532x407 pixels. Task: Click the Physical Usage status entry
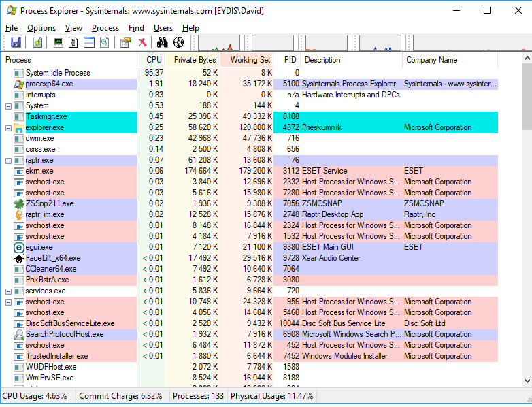coord(271,396)
